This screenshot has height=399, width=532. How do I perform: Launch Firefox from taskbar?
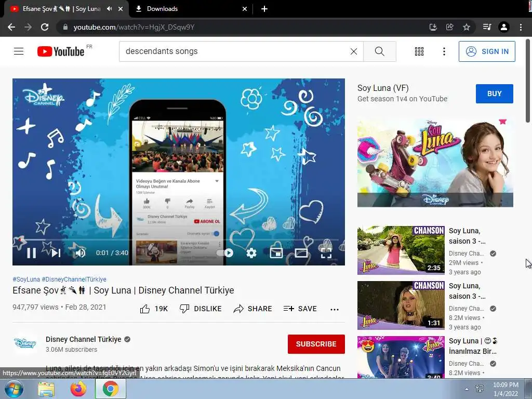tap(78, 389)
